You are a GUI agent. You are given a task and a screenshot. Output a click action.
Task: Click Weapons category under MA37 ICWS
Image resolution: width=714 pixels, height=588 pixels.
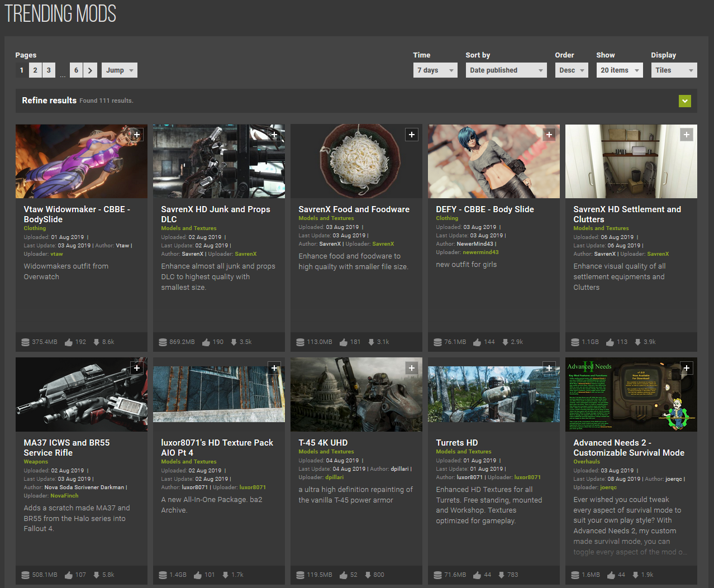(36, 462)
